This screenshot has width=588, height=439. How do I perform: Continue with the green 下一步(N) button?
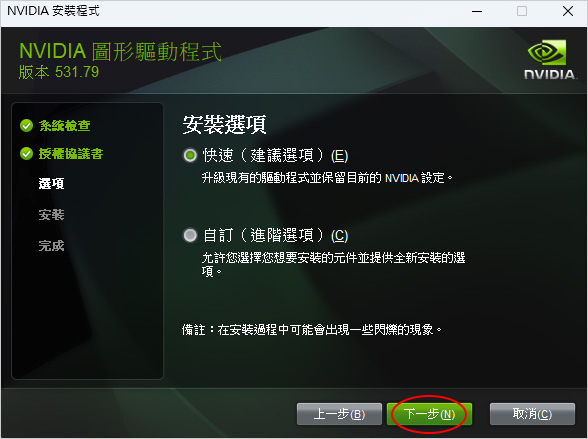[x=429, y=414]
